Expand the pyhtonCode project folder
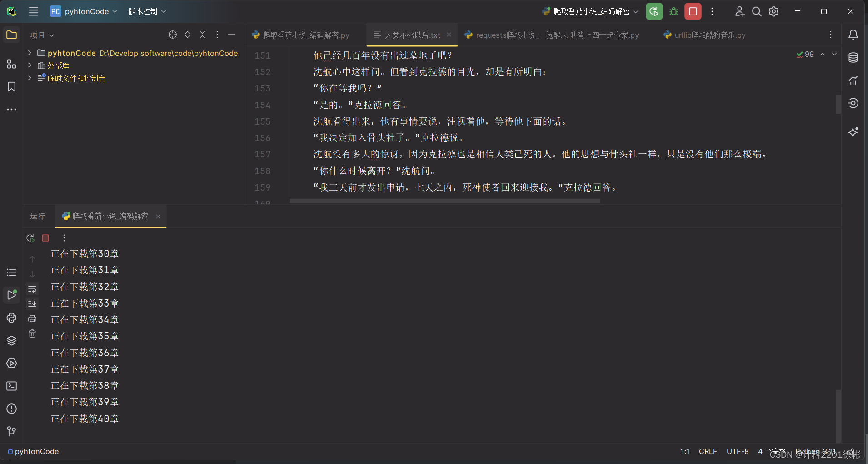Screen dimensions: 868x464 click(30, 53)
